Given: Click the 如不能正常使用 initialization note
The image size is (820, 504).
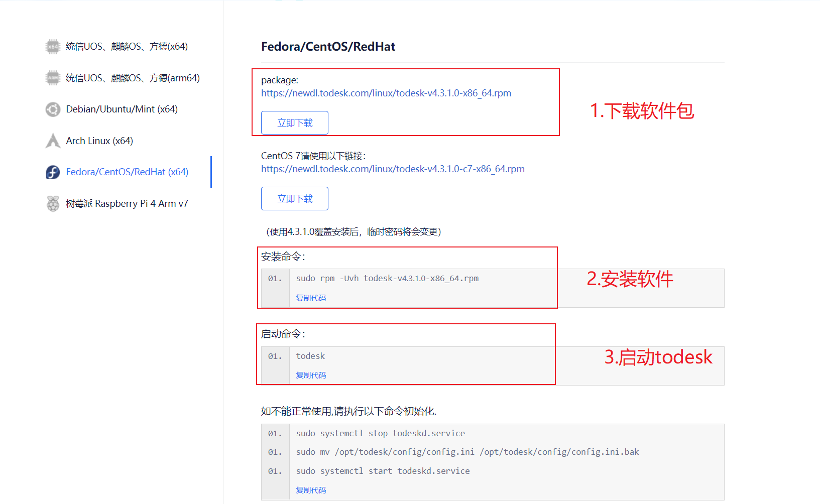Looking at the screenshot, I should (x=348, y=411).
